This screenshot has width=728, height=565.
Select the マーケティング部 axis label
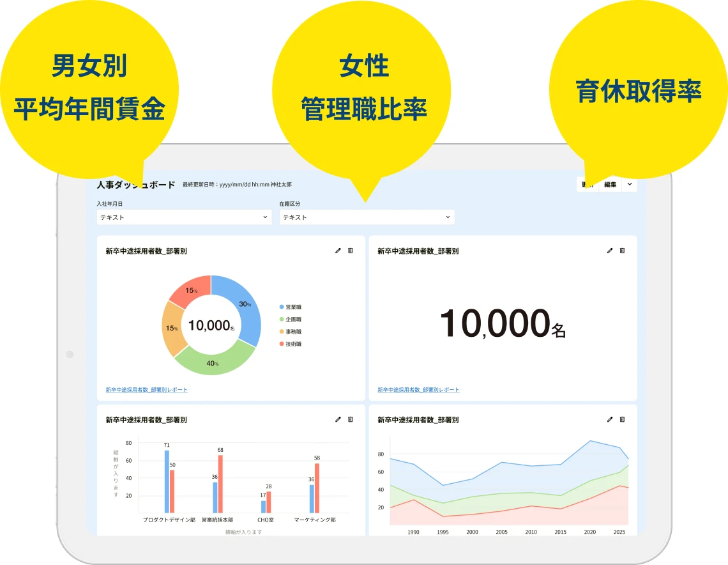coord(315,520)
